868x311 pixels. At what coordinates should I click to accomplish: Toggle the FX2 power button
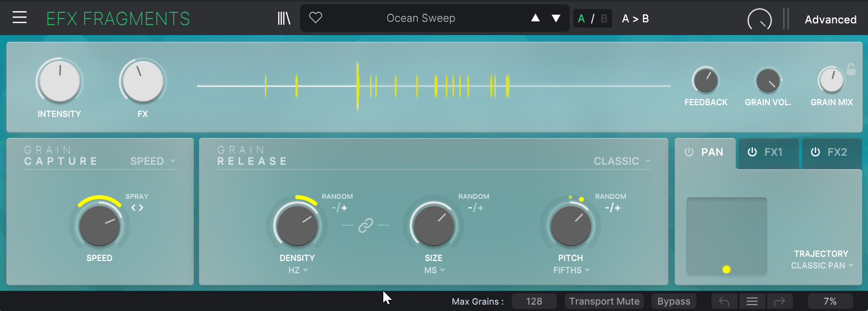[815, 152]
